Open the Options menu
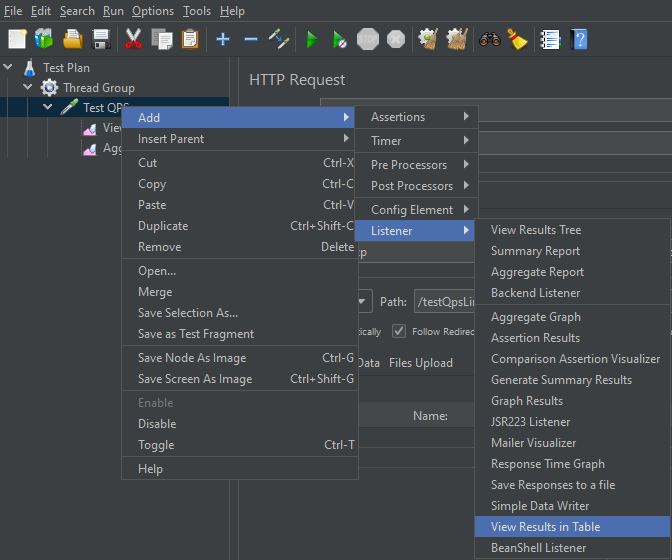Screen dimensions: 672x560 pyautogui.click(x=153, y=11)
